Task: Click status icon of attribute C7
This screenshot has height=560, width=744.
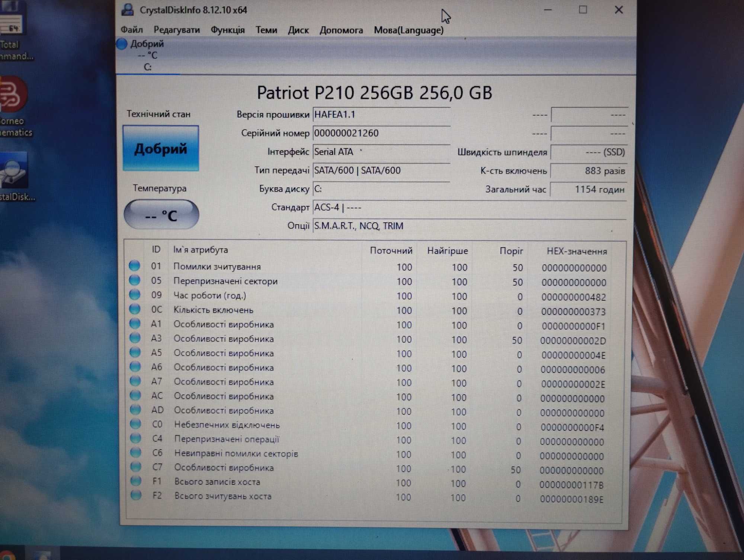Action: click(x=136, y=467)
